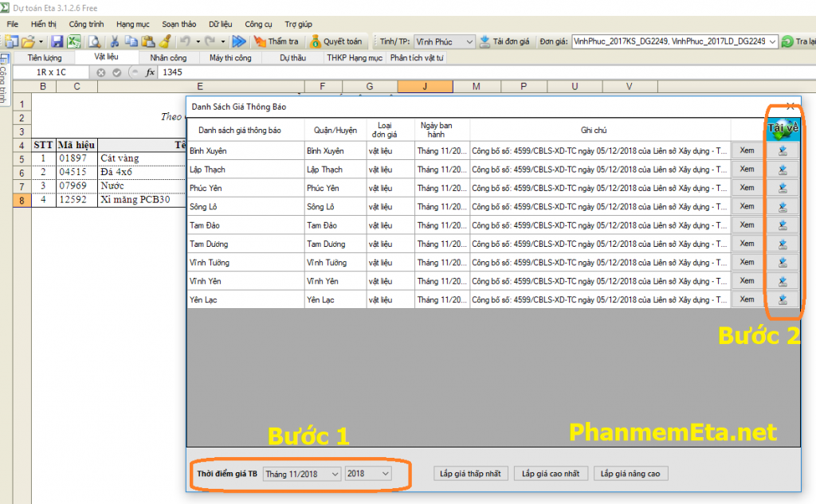This screenshot has height=504, width=816.
Task: Click the Paste clipboard icon
Action: pyautogui.click(x=148, y=41)
